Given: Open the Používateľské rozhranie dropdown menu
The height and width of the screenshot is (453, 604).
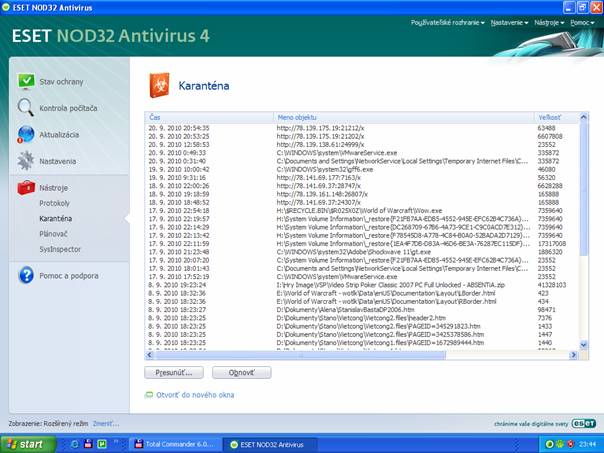Looking at the screenshot, I should pyautogui.click(x=448, y=23).
